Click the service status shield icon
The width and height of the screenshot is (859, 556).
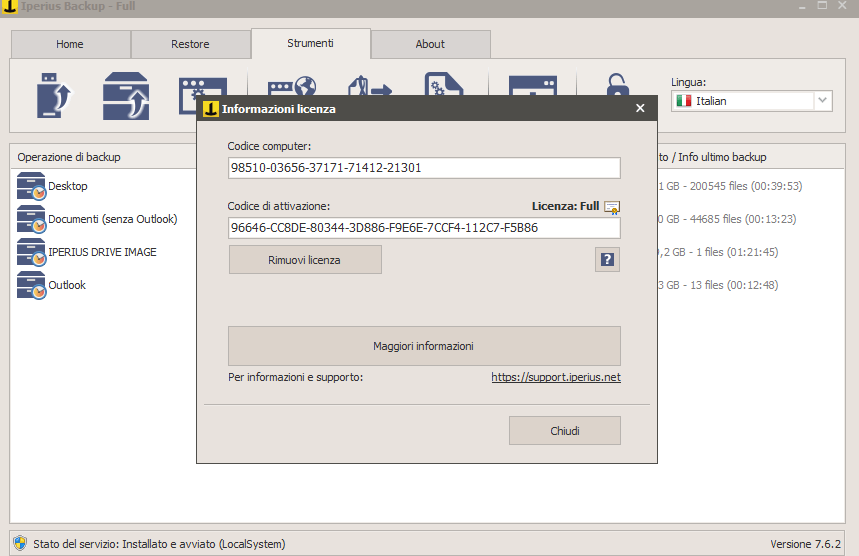(20, 543)
